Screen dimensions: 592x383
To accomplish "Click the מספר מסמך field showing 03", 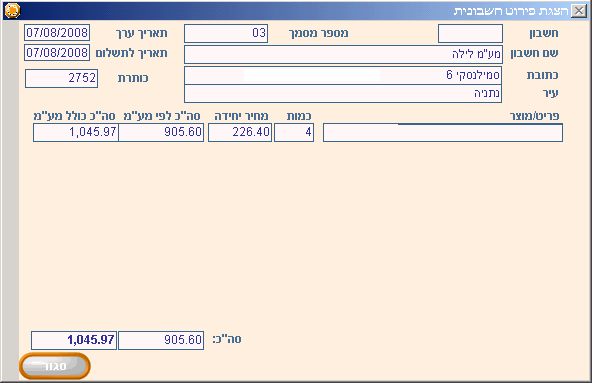I will (226, 34).
